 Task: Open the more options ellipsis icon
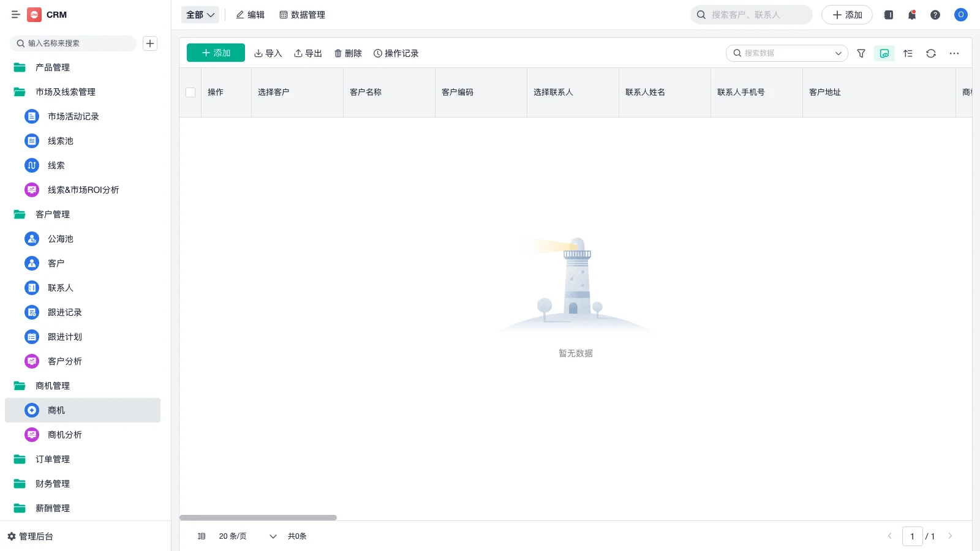click(954, 53)
